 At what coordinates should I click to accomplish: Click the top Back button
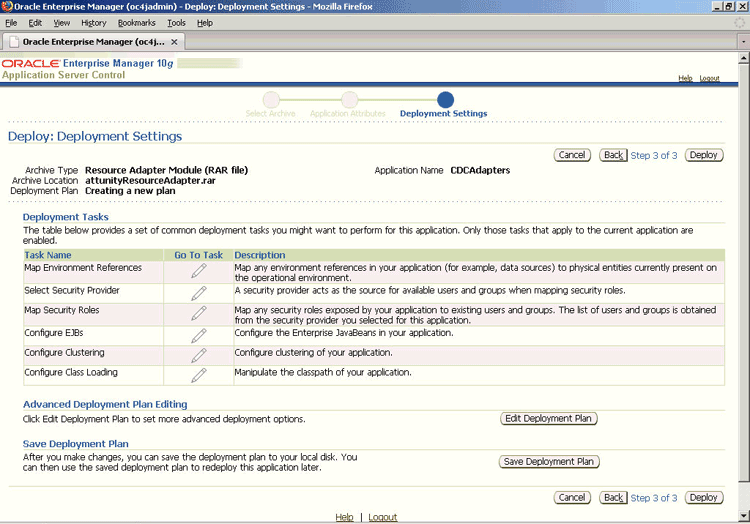(613, 155)
